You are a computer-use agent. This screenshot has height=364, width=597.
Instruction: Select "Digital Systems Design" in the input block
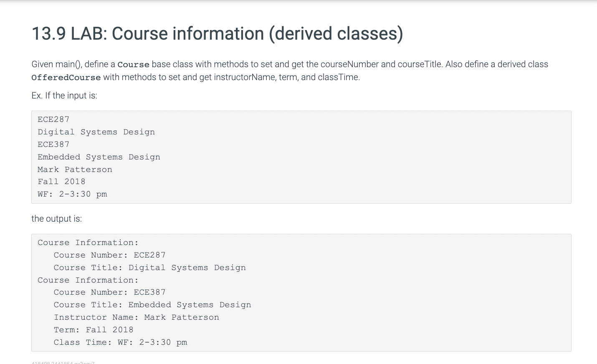point(96,132)
